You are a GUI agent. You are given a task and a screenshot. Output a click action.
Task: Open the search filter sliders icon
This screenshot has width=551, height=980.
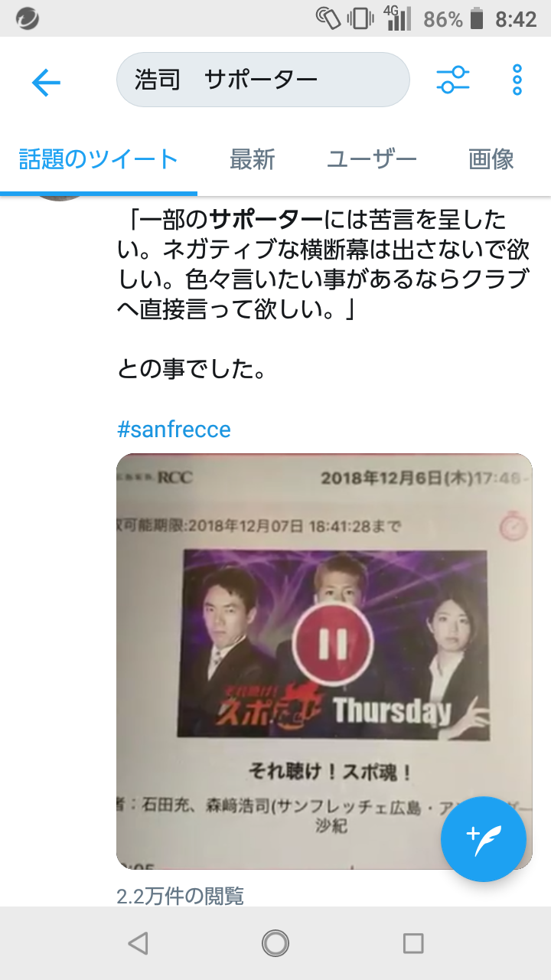[x=453, y=80]
